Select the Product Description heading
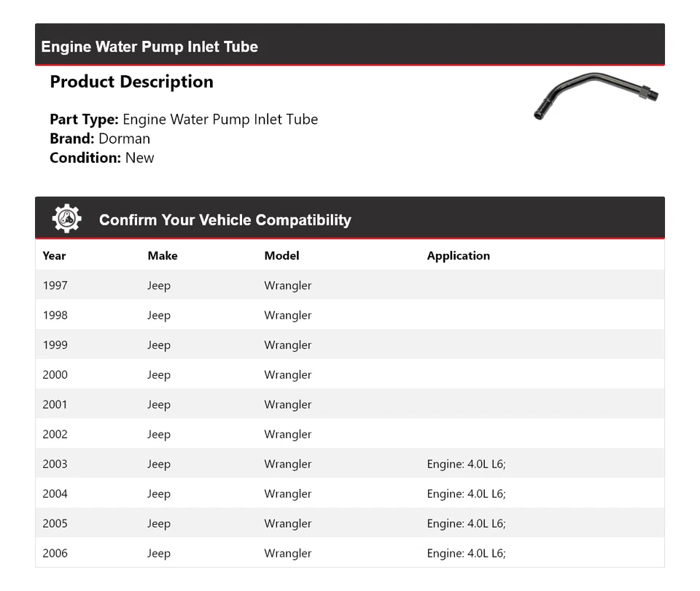This screenshot has height=591, width=700. (x=131, y=82)
